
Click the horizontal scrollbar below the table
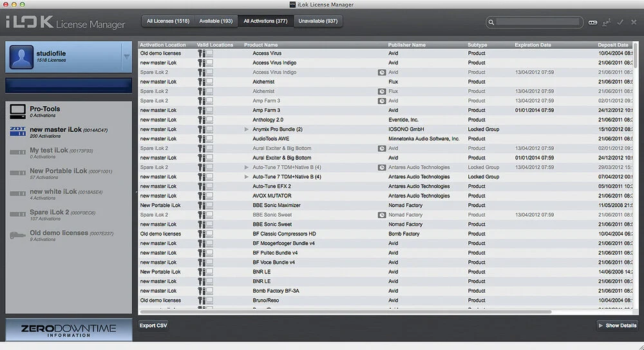point(345,312)
